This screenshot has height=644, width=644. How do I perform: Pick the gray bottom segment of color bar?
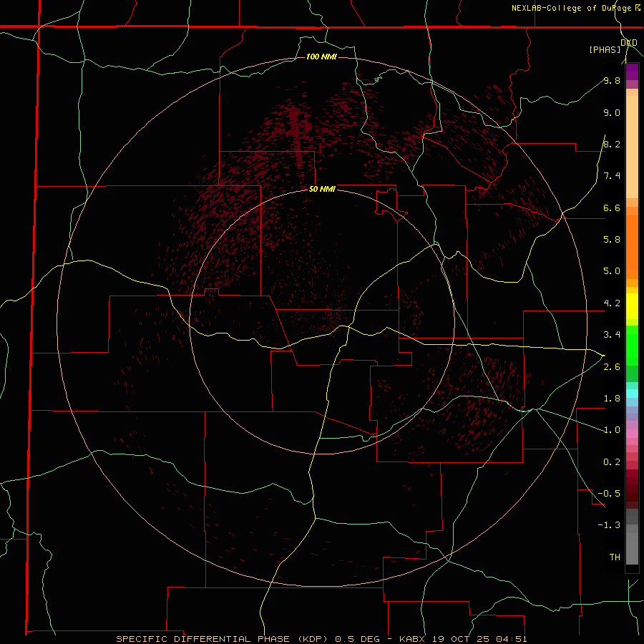point(632,550)
